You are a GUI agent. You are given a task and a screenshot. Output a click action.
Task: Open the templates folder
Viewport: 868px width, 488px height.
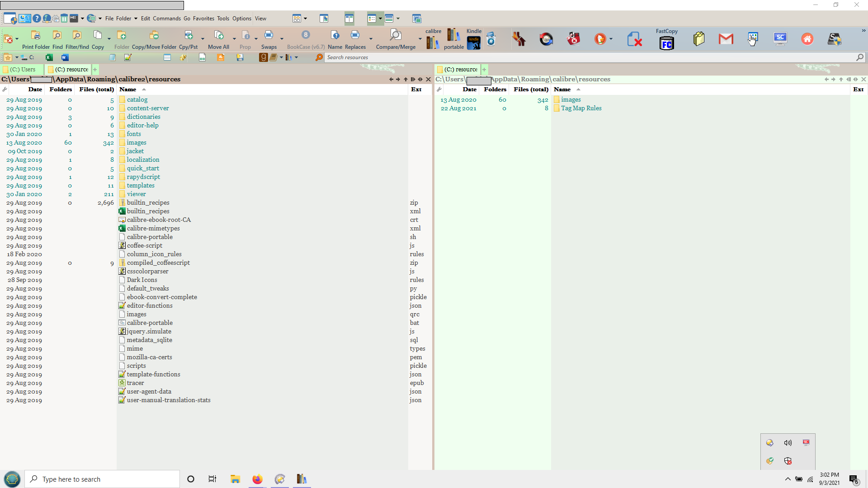(x=141, y=185)
